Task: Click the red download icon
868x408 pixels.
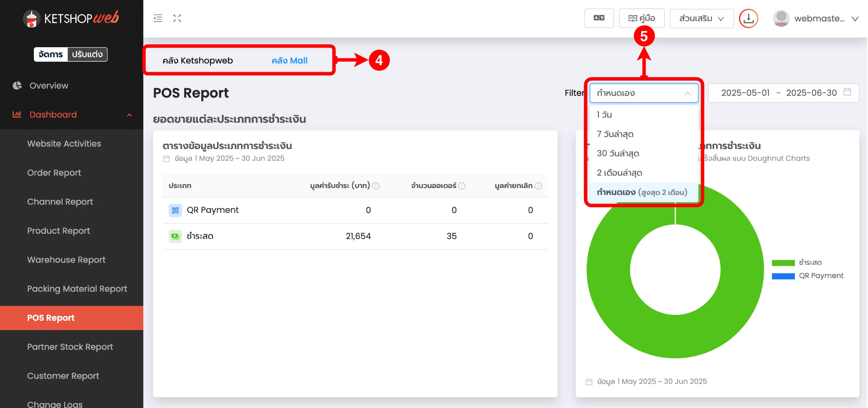Action: (x=748, y=18)
